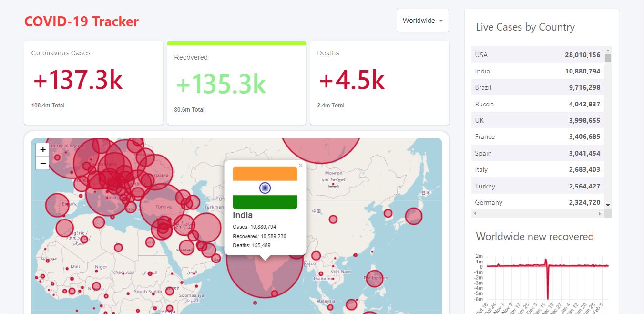Click the vertical scrollbar thumb of country table
Screen dimensions: 644x314
[608, 58]
